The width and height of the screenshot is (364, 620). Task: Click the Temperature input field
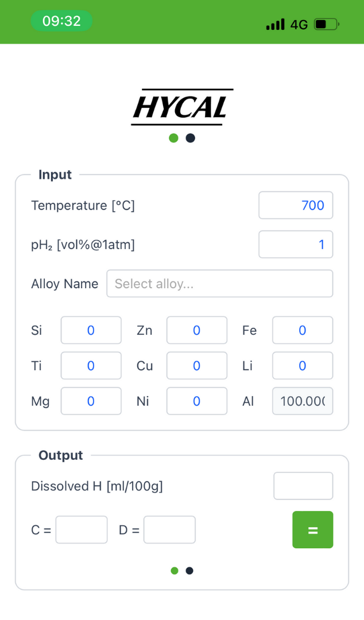tap(296, 206)
